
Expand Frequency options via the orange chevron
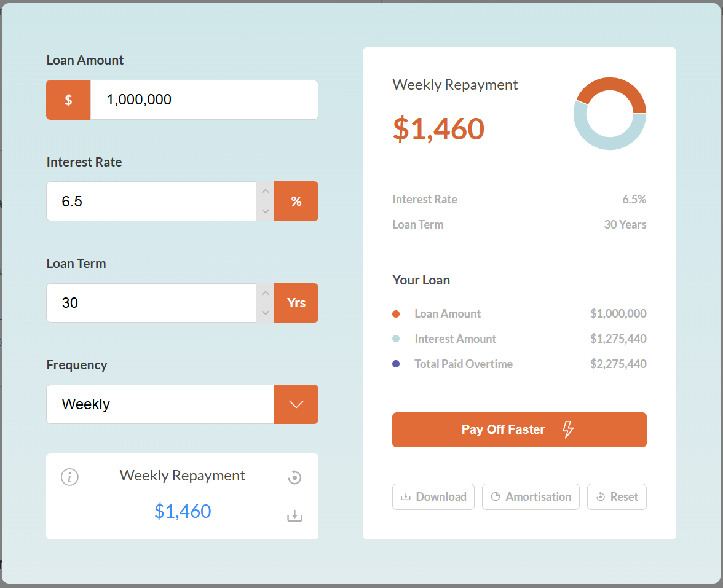296,404
